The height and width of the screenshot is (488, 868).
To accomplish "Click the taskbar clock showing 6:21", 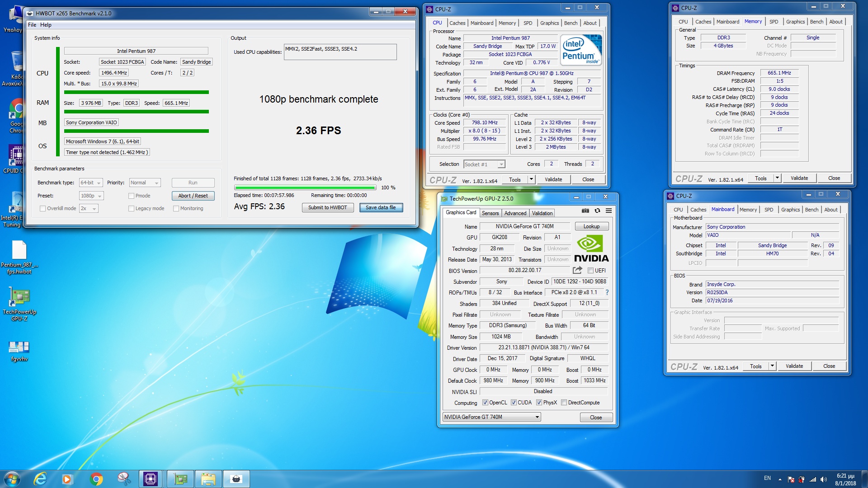I will click(845, 479).
